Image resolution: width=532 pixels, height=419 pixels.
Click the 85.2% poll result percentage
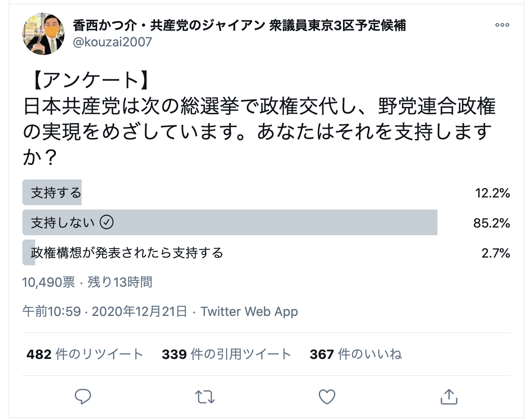click(x=492, y=223)
